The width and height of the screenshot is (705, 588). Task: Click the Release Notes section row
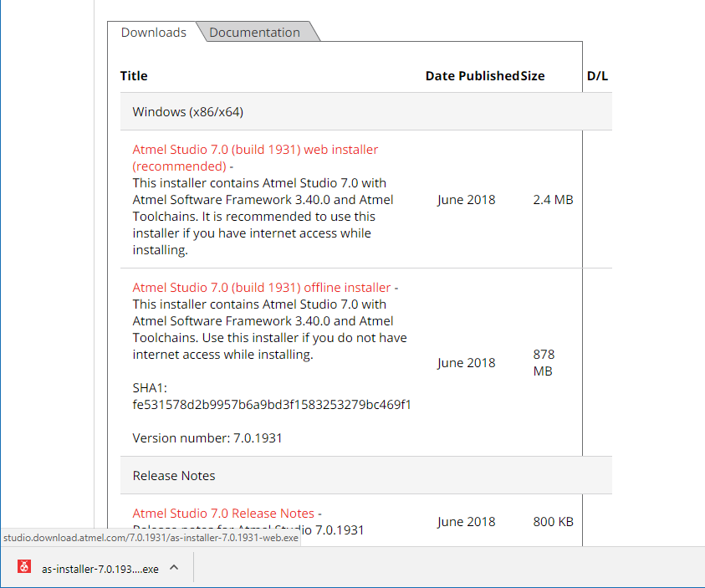point(366,475)
